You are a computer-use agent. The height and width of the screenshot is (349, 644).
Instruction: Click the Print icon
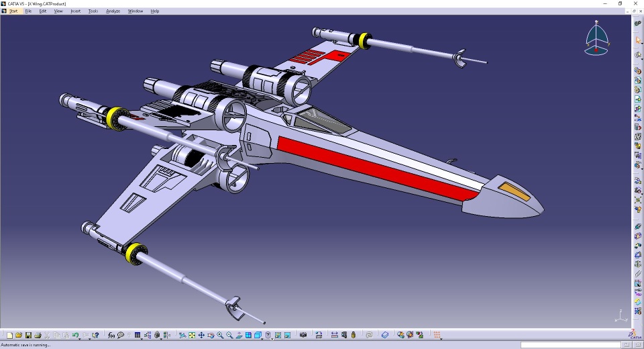(x=38, y=336)
